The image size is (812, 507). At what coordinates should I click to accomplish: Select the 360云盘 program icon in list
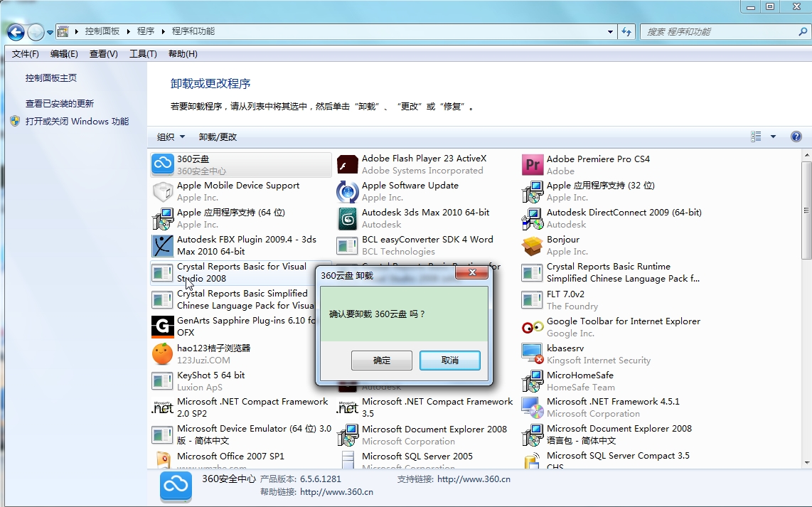pyautogui.click(x=163, y=164)
